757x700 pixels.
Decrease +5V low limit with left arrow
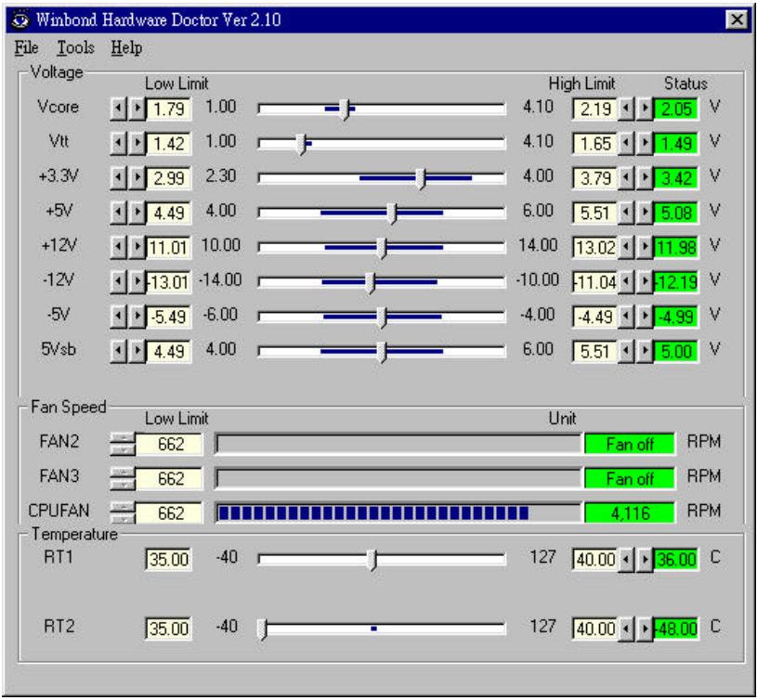click(x=118, y=214)
